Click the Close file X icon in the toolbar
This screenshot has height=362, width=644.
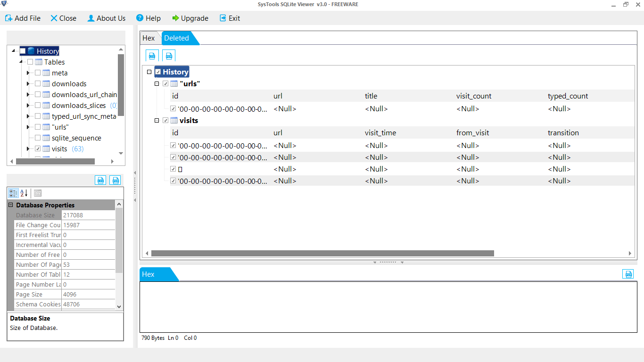click(54, 18)
